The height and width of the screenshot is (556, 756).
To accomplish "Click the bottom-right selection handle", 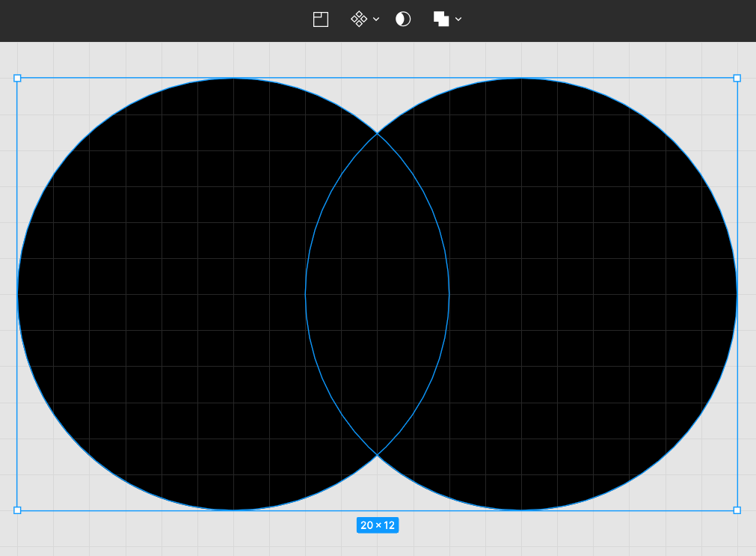I will [737, 510].
